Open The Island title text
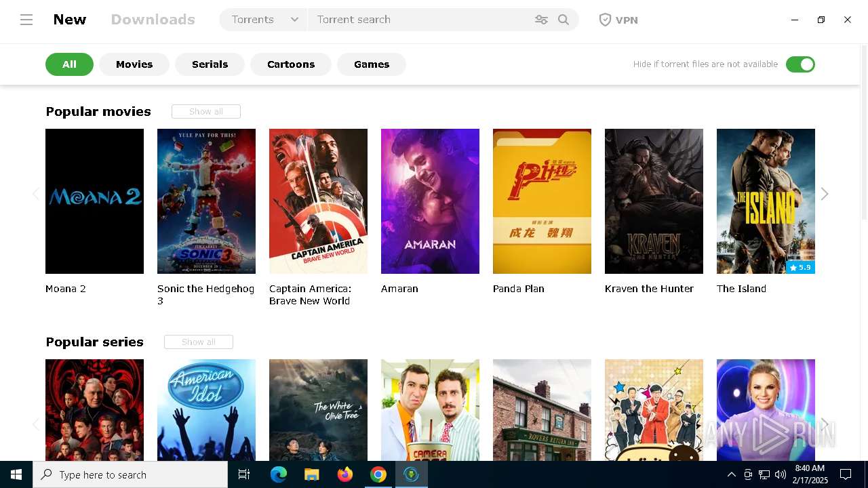This screenshot has height=488, width=868. click(741, 289)
